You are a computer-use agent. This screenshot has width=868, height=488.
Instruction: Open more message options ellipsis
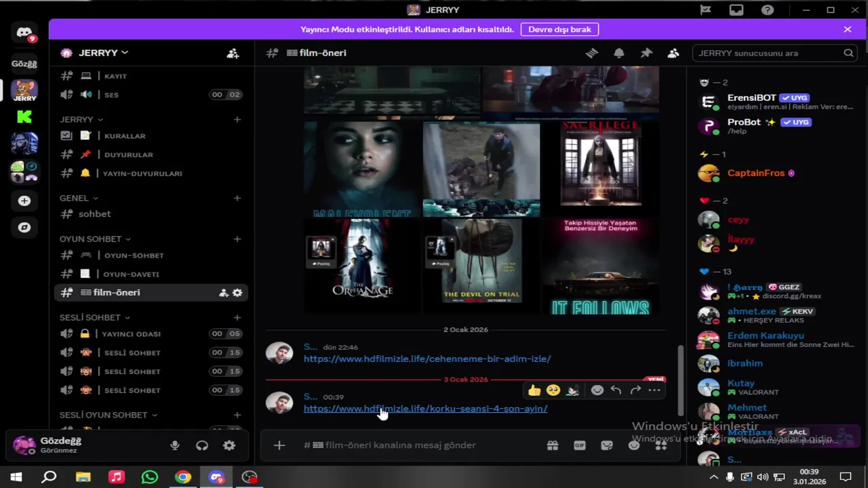click(x=654, y=390)
